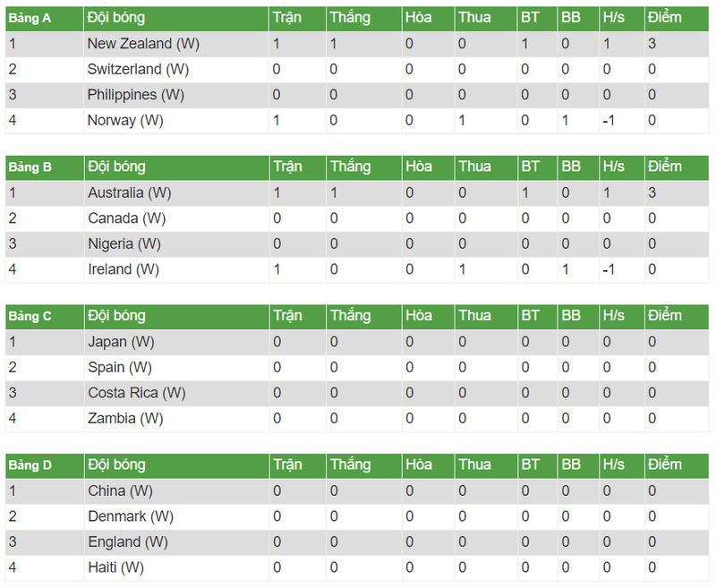Open the Ireland (W) team entry

[124, 268]
